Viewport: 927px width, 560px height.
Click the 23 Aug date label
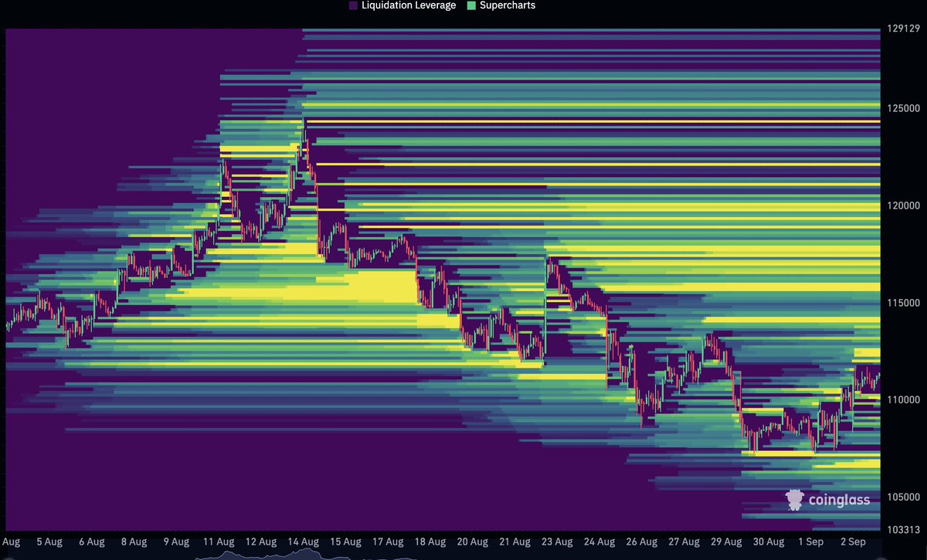click(x=557, y=541)
